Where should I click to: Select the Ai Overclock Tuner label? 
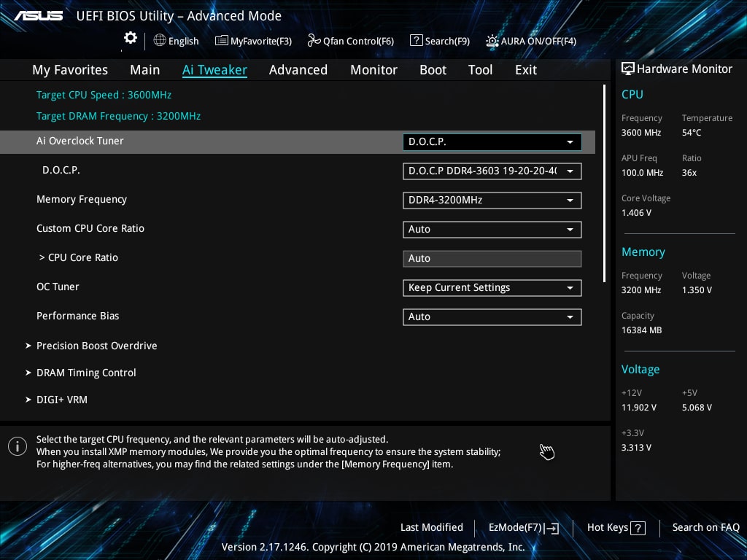coord(80,141)
